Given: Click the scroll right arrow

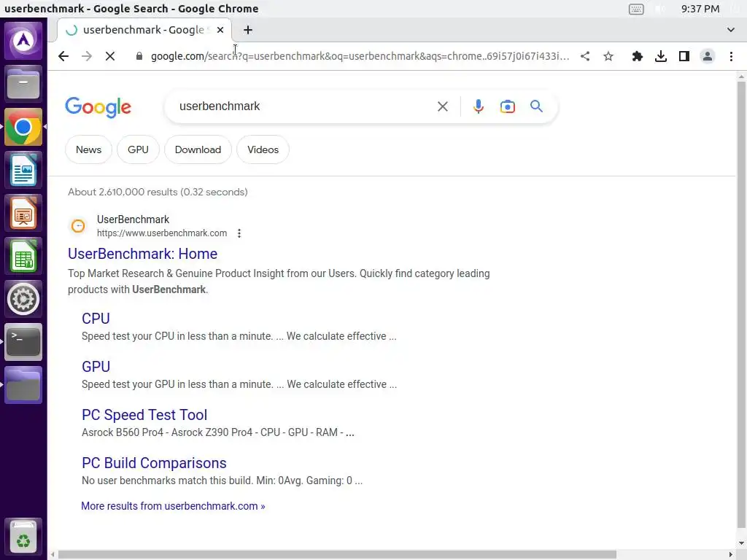Looking at the screenshot, I should 731,555.
